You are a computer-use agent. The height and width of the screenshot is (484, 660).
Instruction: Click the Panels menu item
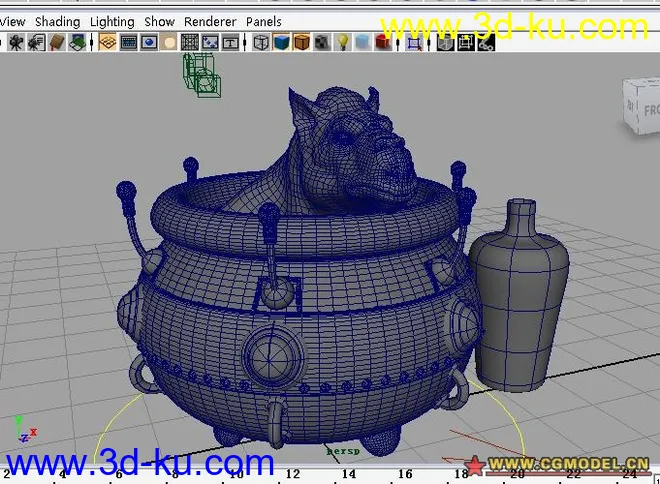(264, 21)
